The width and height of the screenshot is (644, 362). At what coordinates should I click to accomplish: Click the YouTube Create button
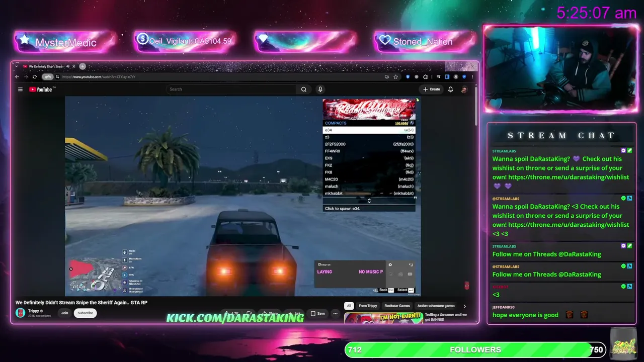[x=432, y=89]
